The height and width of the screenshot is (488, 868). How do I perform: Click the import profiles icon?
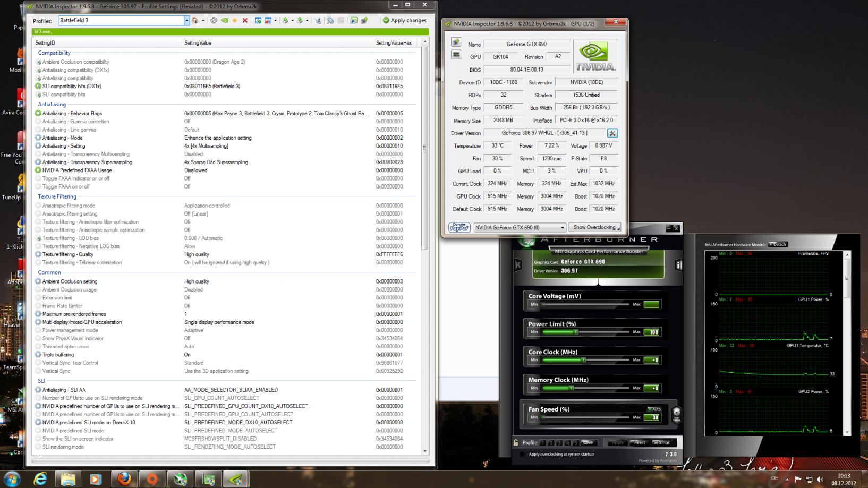300,21
